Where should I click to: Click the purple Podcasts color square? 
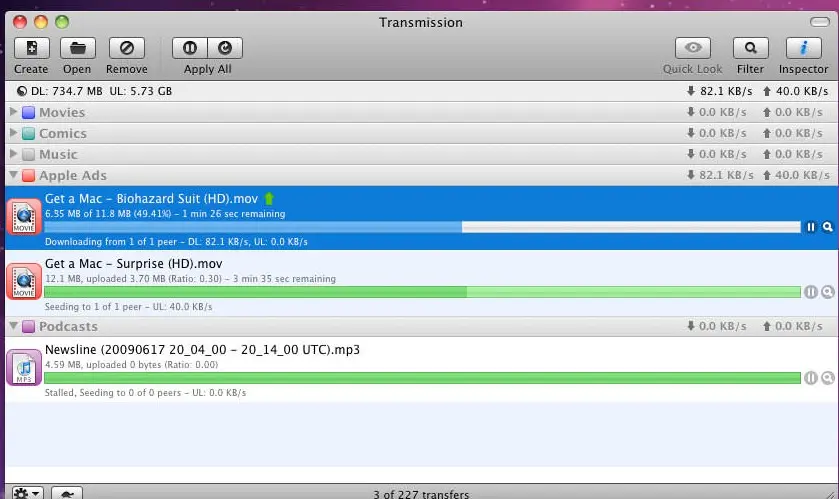tap(28, 326)
